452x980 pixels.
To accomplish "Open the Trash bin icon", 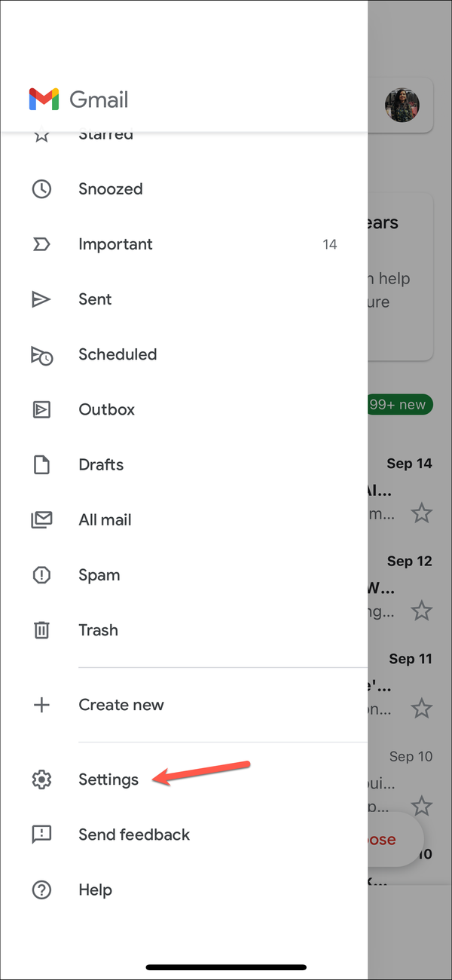I will (x=42, y=629).
